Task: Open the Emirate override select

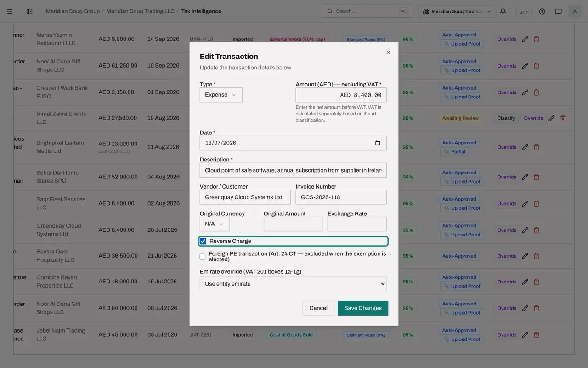Action: 293,284
